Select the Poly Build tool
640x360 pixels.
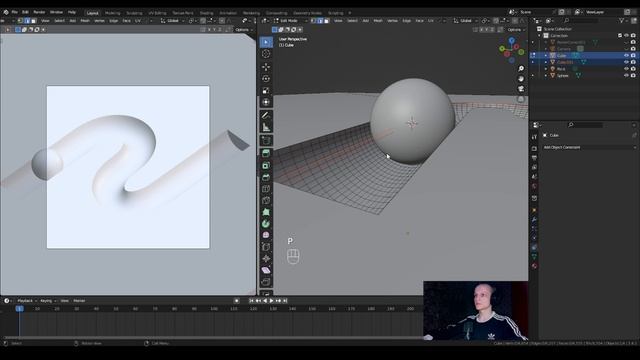pos(266,212)
